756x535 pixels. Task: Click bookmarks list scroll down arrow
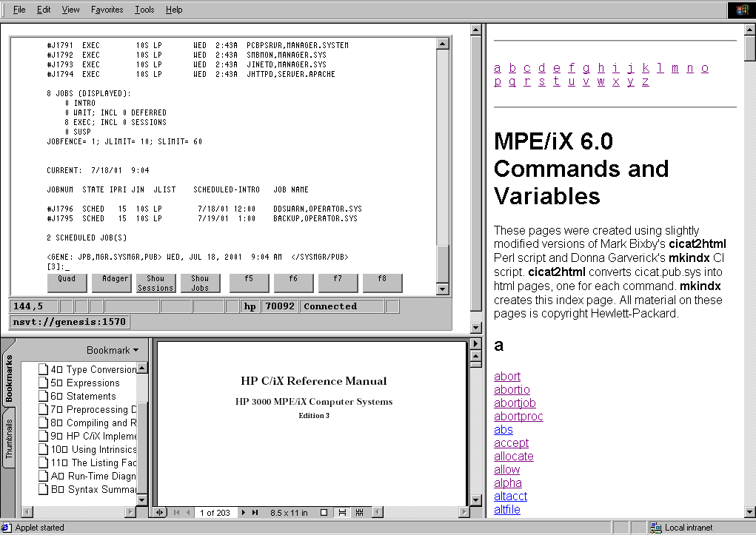(141, 499)
